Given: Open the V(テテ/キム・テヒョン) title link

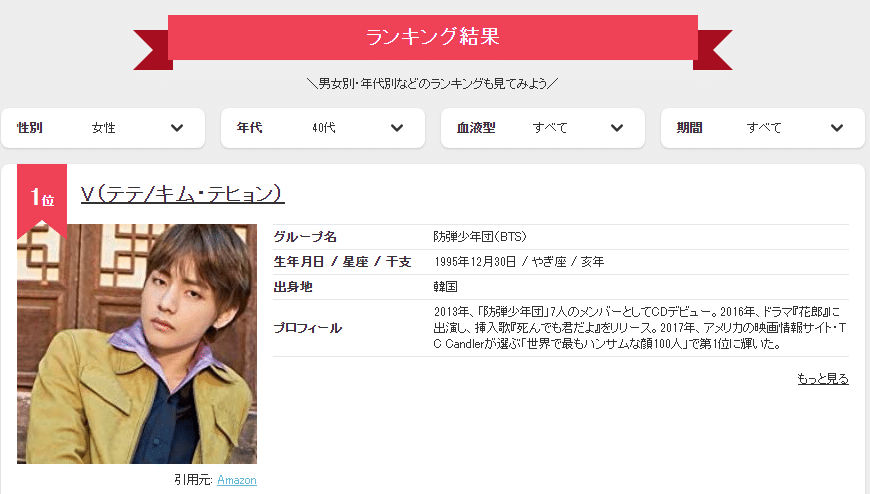Looking at the screenshot, I should click(x=183, y=193).
